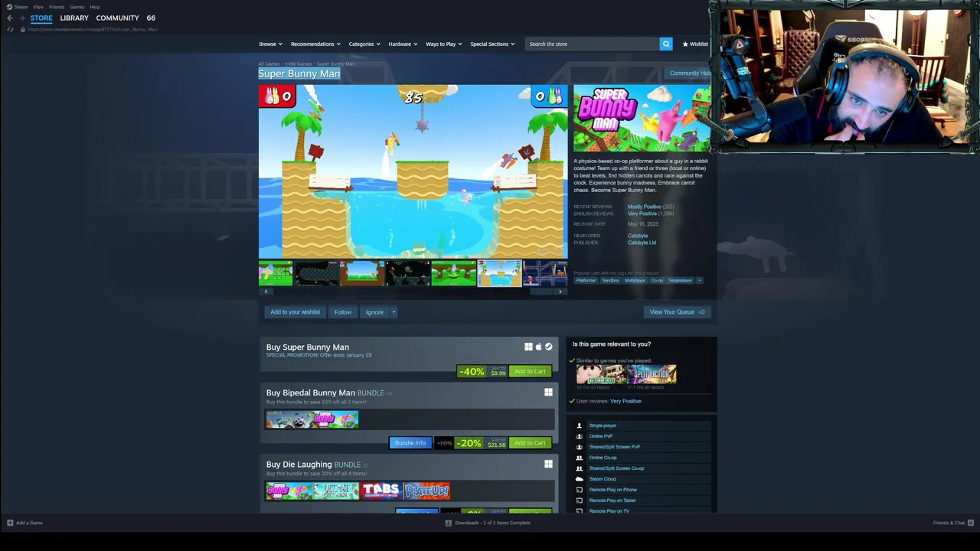Move thumbnail strip left with arrow

tap(266, 292)
